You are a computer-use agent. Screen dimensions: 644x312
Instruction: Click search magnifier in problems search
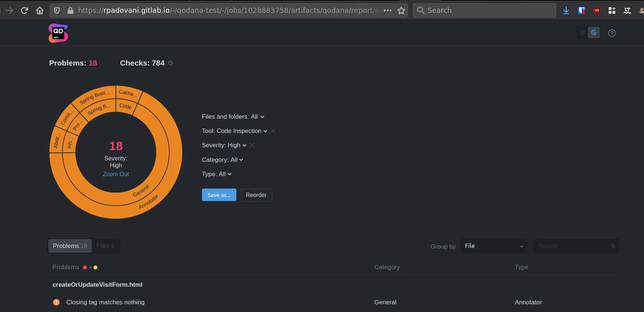[613, 246]
